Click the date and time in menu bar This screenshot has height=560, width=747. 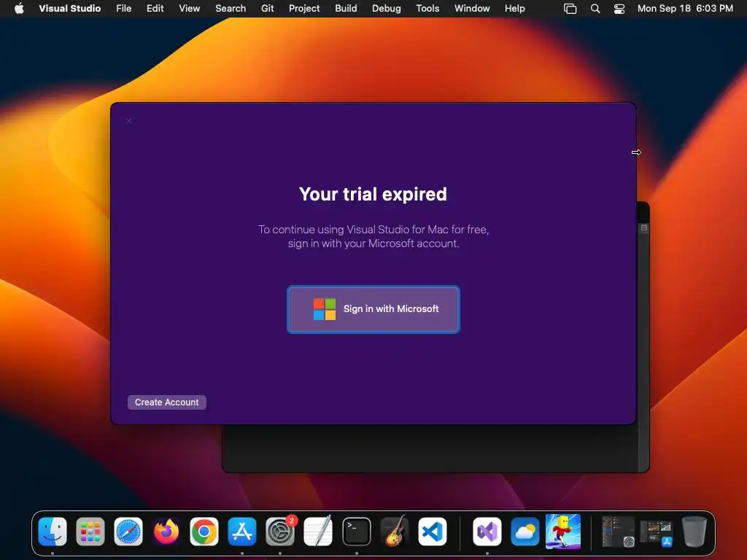click(x=685, y=8)
